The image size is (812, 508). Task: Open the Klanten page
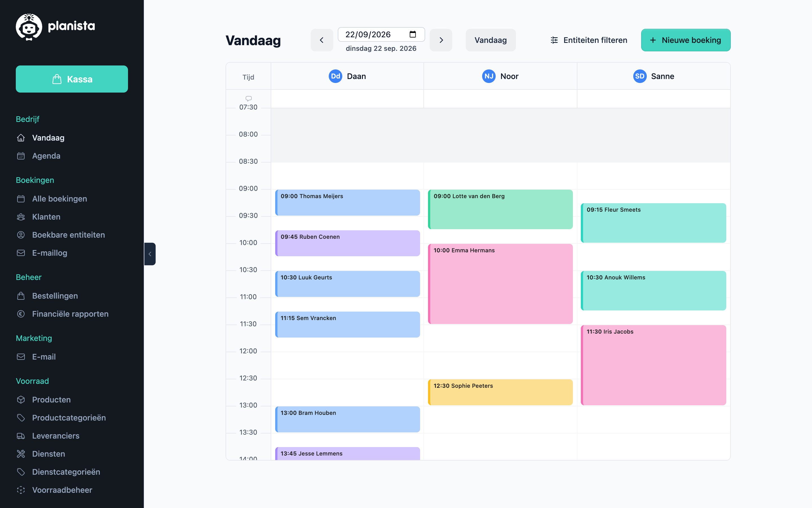click(x=46, y=217)
